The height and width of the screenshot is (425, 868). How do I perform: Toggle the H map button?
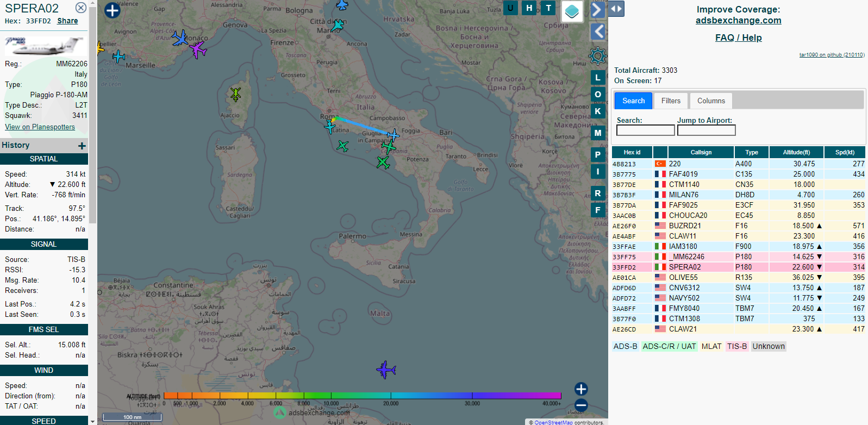click(x=529, y=8)
